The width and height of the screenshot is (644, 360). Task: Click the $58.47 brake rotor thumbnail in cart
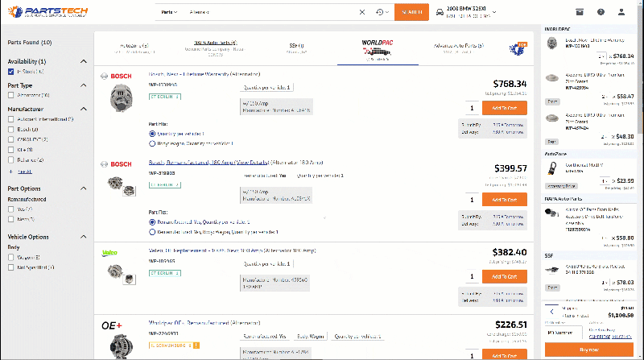point(552,77)
